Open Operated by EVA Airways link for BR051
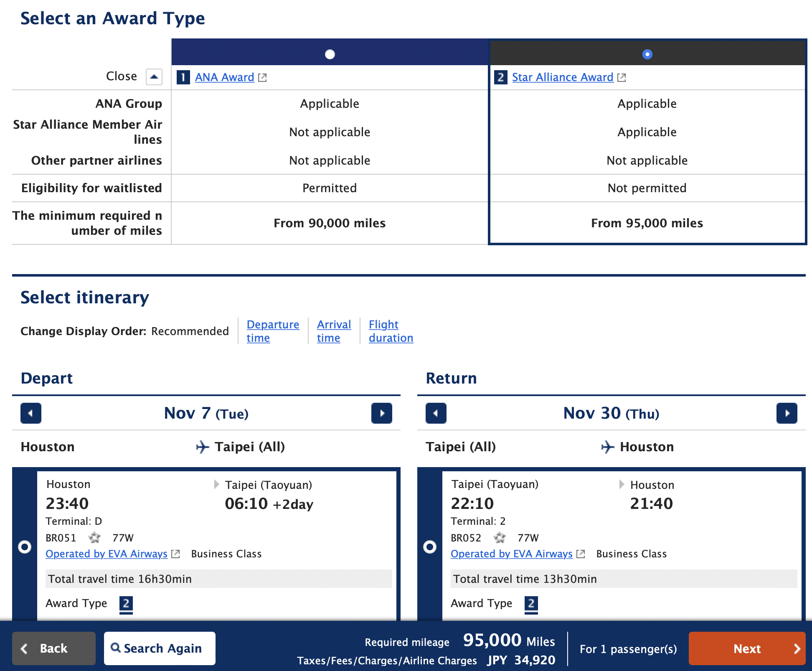This screenshot has width=812, height=671. [107, 554]
